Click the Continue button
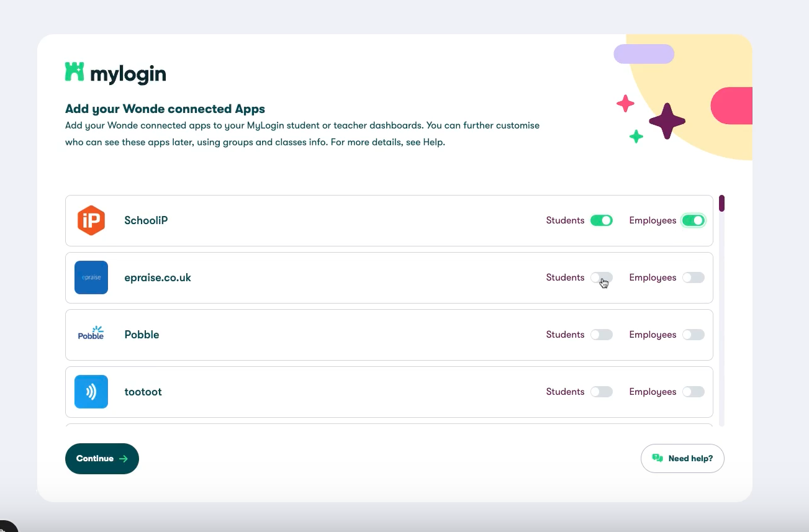Image resolution: width=809 pixels, height=532 pixels. click(101, 459)
